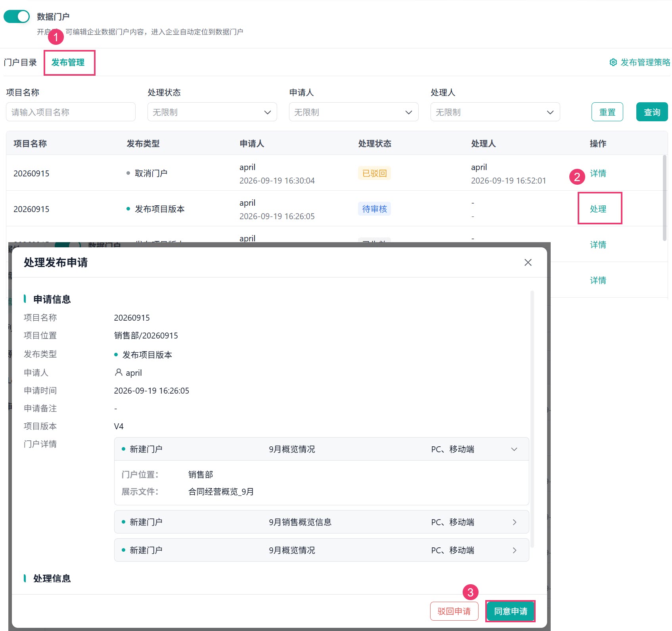Click the 合同经营概览_9月 file name
Screen dimensions: 672x631
coord(221,492)
